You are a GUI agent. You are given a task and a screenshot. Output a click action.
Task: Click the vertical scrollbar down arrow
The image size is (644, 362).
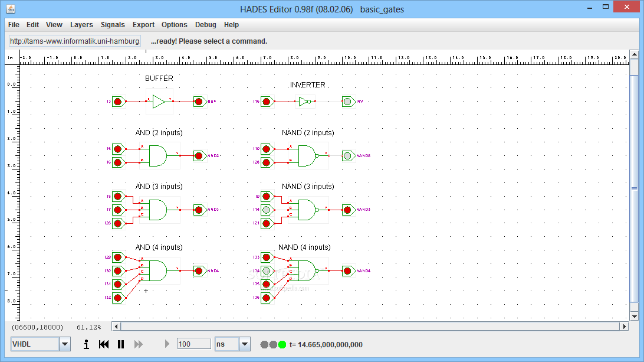click(634, 317)
